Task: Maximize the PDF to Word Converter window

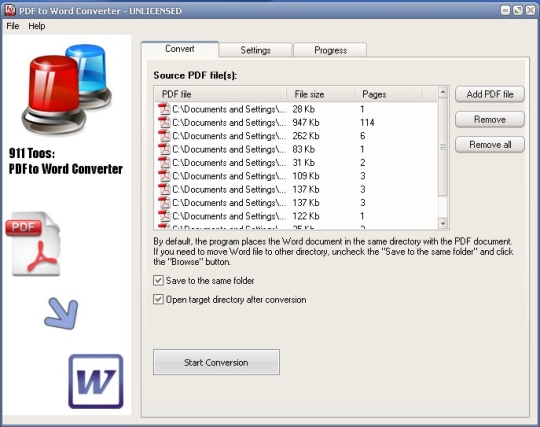Action: coord(518,10)
